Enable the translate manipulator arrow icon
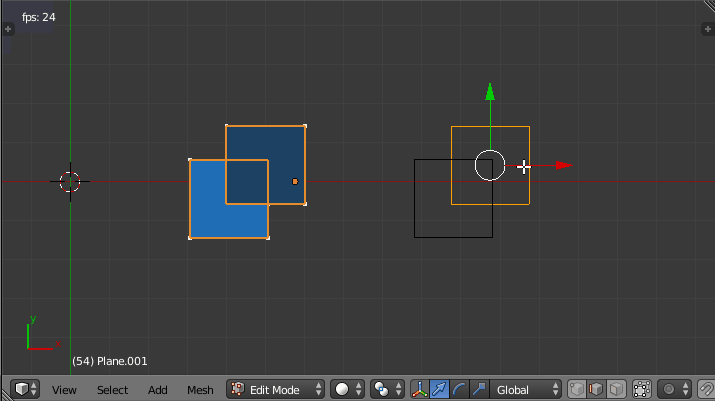715x401 pixels. [x=440, y=389]
